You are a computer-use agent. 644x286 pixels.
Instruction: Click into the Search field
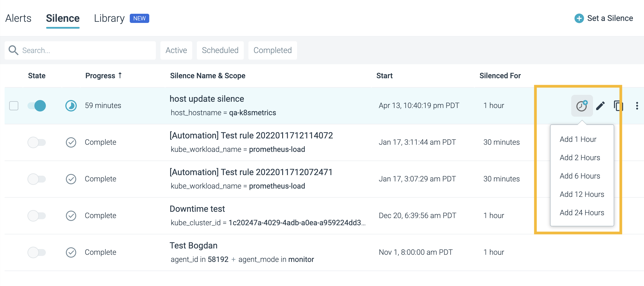coord(80,50)
